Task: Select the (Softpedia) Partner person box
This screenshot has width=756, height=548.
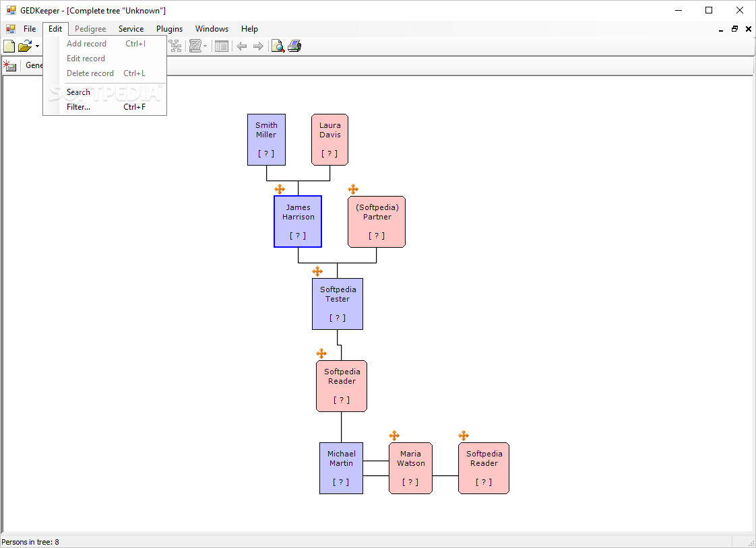Action: click(x=377, y=221)
